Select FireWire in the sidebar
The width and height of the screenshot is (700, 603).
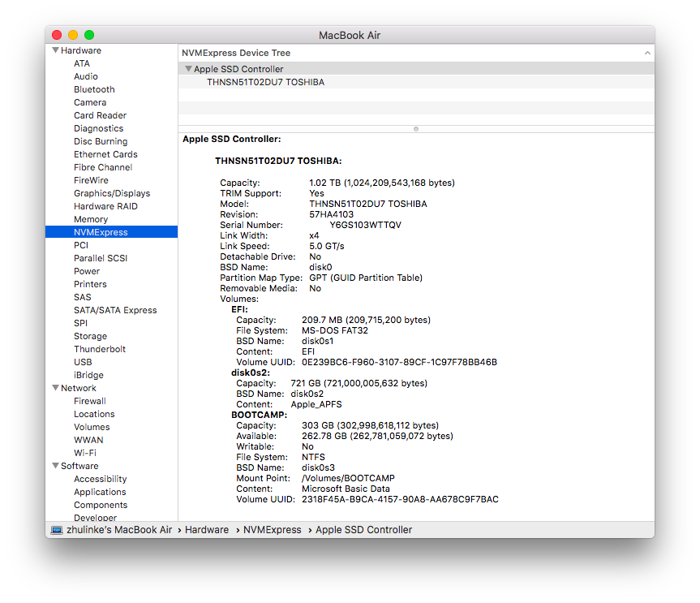click(x=91, y=180)
